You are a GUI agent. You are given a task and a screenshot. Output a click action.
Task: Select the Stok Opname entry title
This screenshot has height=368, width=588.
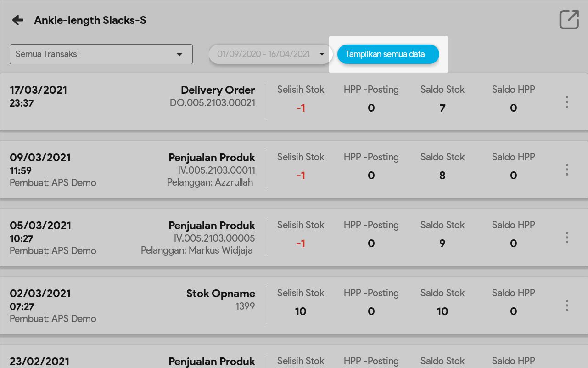(x=220, y=294)
